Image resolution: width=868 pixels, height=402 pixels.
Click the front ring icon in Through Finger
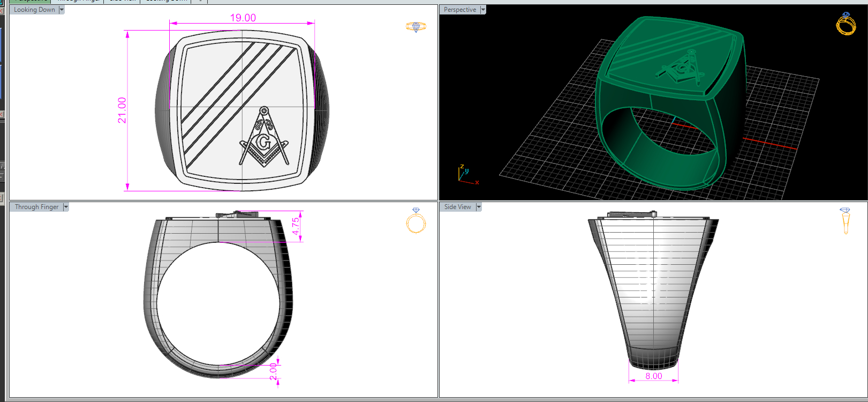tap(416, 220)
